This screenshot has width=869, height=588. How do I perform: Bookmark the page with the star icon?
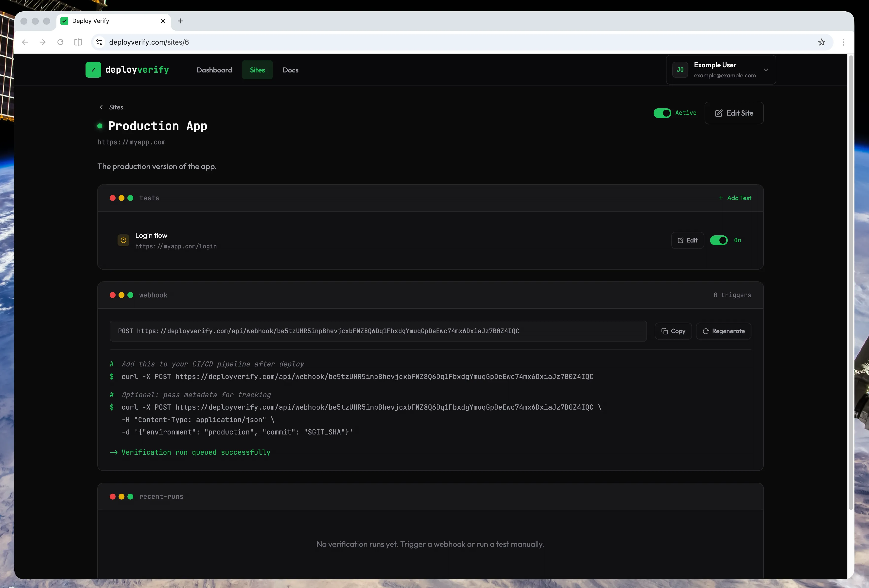tap(821, 42)
